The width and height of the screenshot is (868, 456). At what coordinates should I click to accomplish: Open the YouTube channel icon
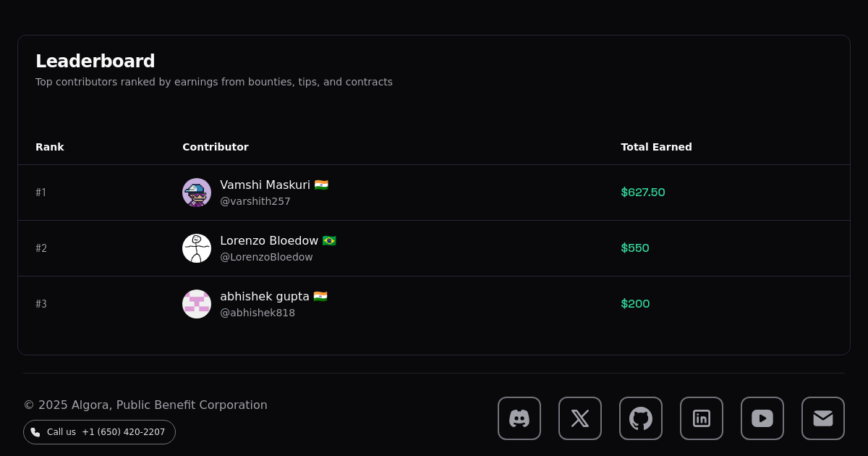pyautogui.click(x=762, y=418)
